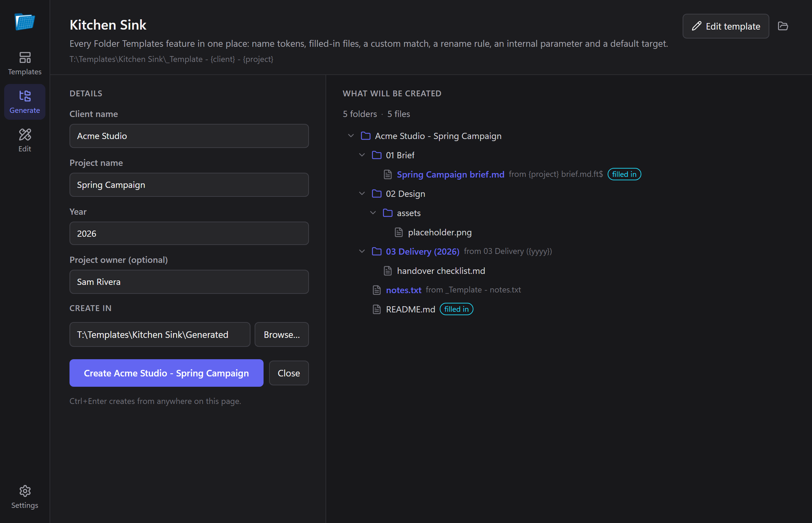Click file icon next to Spring Campaign brief.md

coord(387,174)
